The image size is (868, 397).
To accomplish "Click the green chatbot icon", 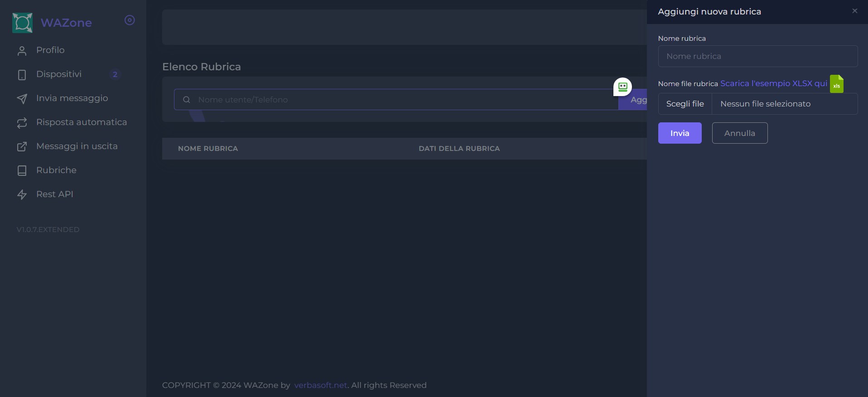I will coord(622,87).
